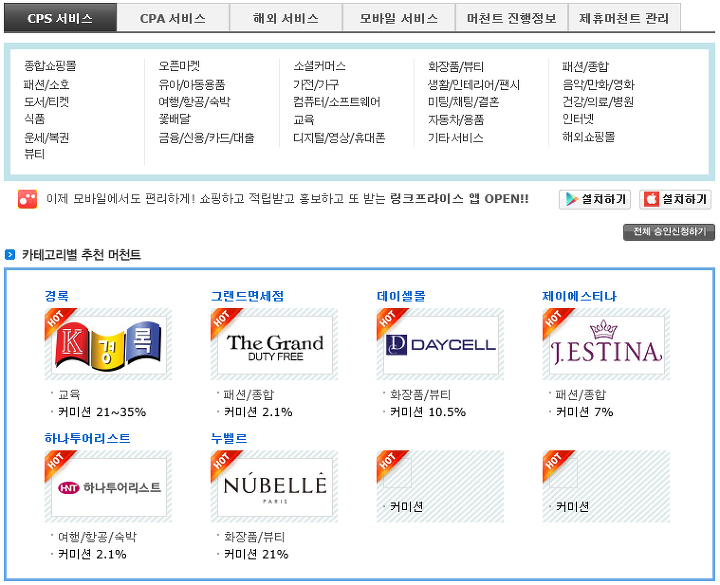Select the 금융/신용/카드/대출 category
720x585 pixels.
coord(206,137)
